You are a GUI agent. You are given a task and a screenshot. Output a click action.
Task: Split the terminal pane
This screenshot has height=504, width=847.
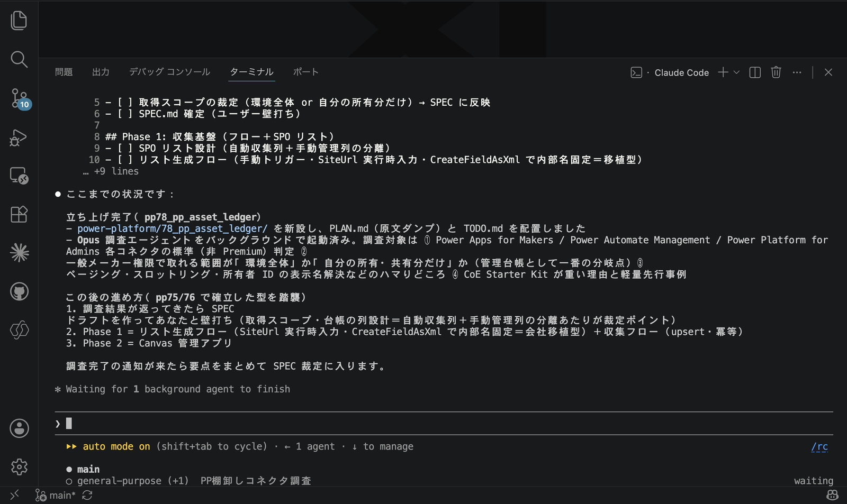pyautogui.click(x=755, y=72)
